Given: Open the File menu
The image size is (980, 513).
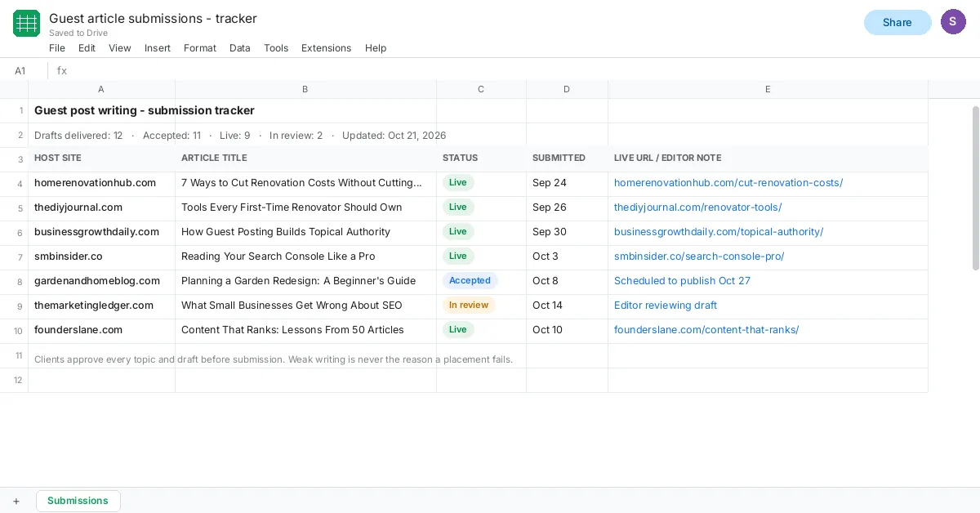Looking at the screenshot, I should pos(57,48).
